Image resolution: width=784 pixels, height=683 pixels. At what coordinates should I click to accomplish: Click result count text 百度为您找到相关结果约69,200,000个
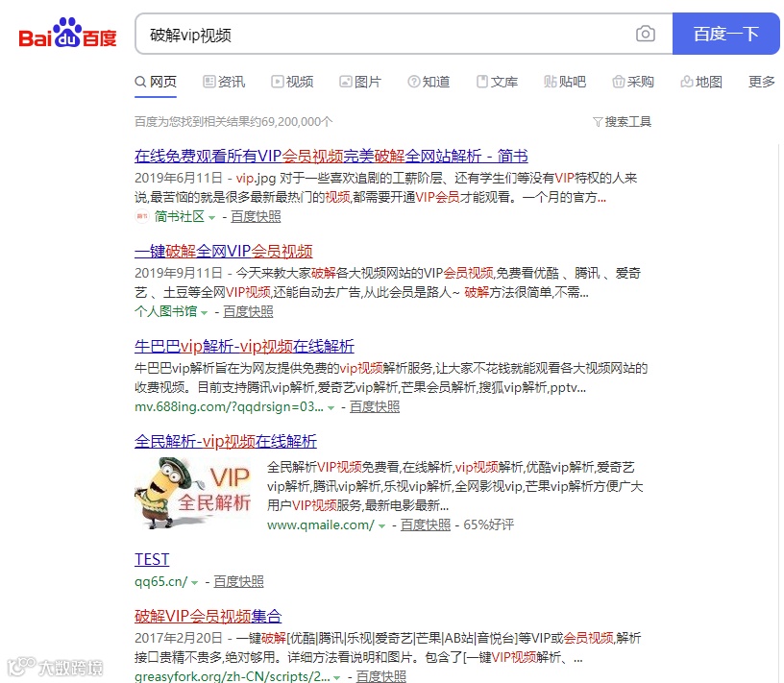[233, 122]
